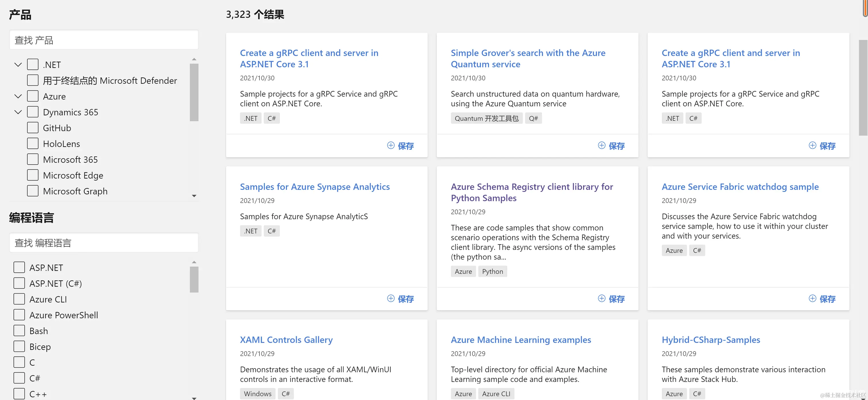This screenshot has width=868, height=400.
Task: Enable the Microsoft Edge filter checkbox
Action: (x=33, y=175)
